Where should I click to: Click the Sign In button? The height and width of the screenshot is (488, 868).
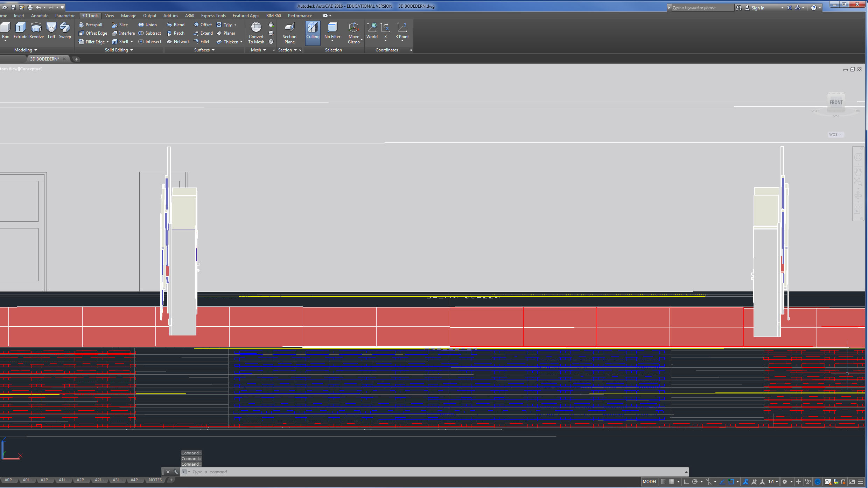pyautogui.click(x=757, y=8)
